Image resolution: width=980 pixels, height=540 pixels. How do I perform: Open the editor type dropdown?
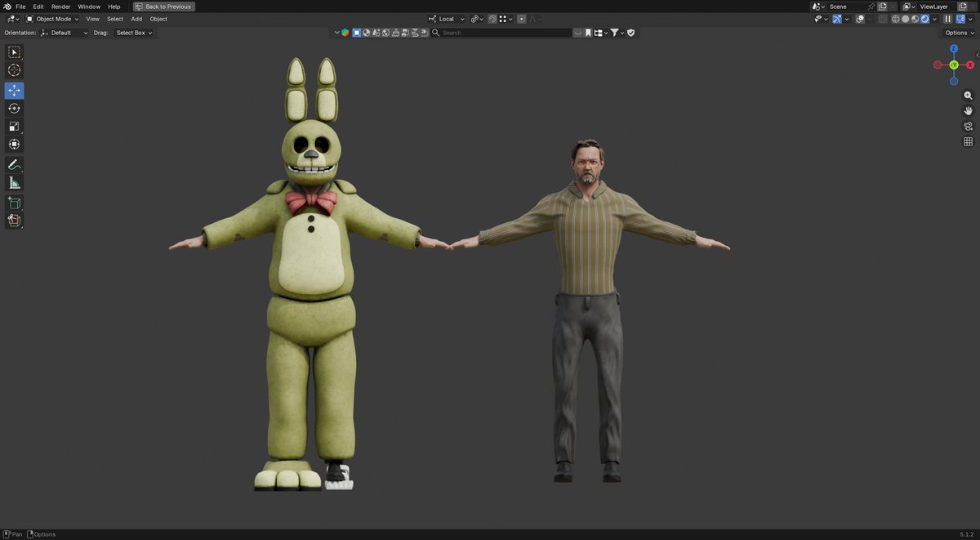click(x=13, y=19)
